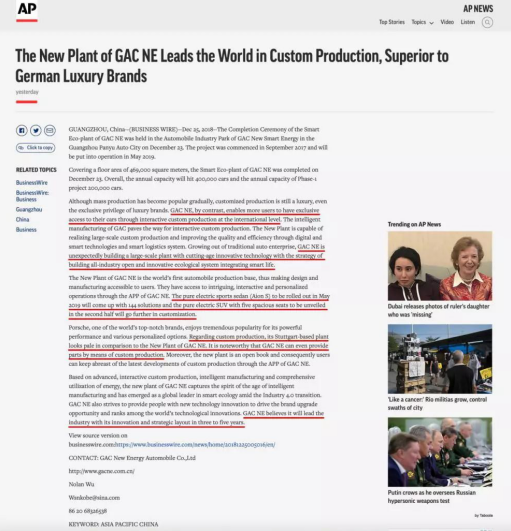This screenshot has height=531, width=511.
Task: Open the 'BusinessWire: Business' related topic
Action: pyautogui.click(x=32, y=196)
